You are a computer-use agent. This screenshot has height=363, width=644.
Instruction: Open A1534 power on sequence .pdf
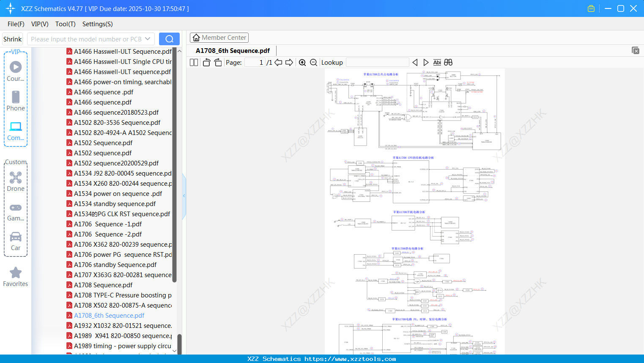(114, 194)
